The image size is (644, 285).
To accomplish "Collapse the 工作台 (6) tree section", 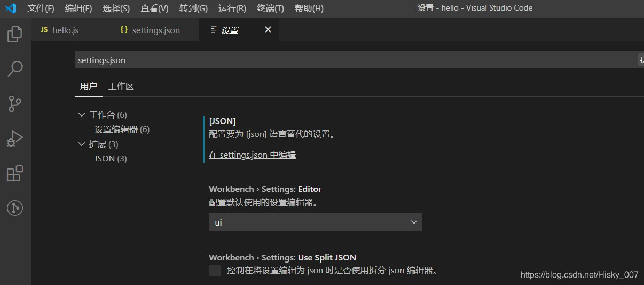I will (82, 114).
